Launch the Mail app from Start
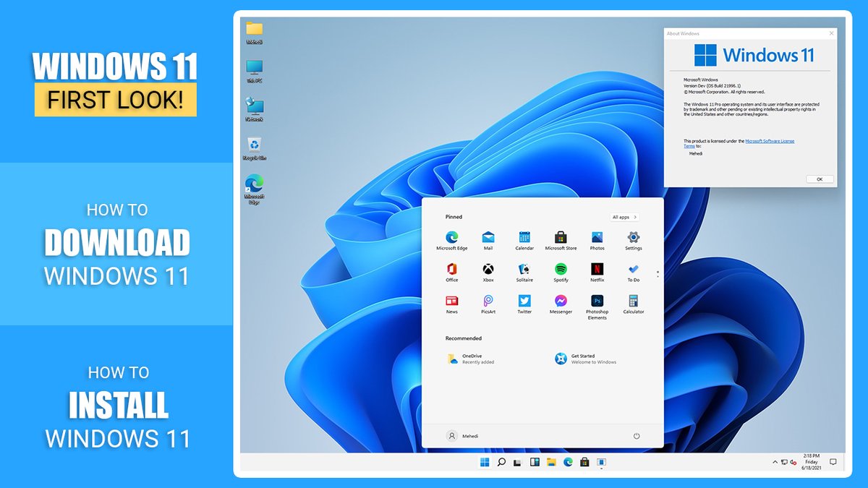The height and width of the screenshot is (488, 868). [x=488, y=240]
